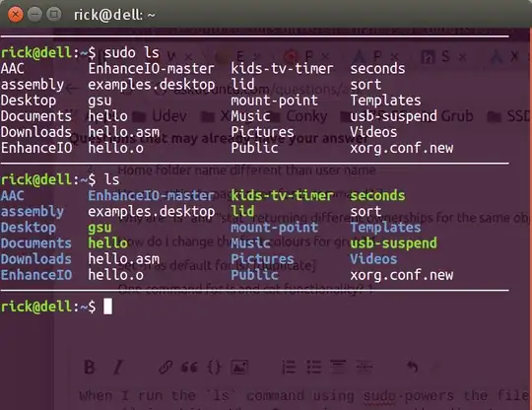Click white 'EnhanceIO-master' in sudo ls output
The image size is (532, 410).
coord(151,69)
